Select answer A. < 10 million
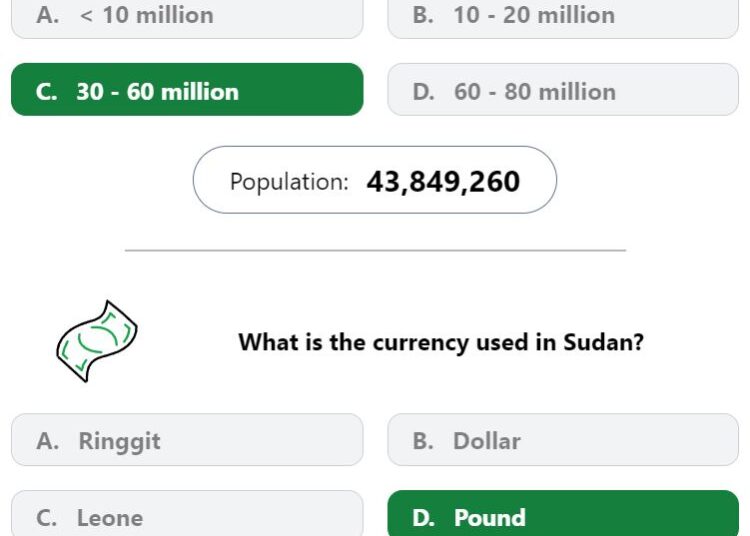 187,17
